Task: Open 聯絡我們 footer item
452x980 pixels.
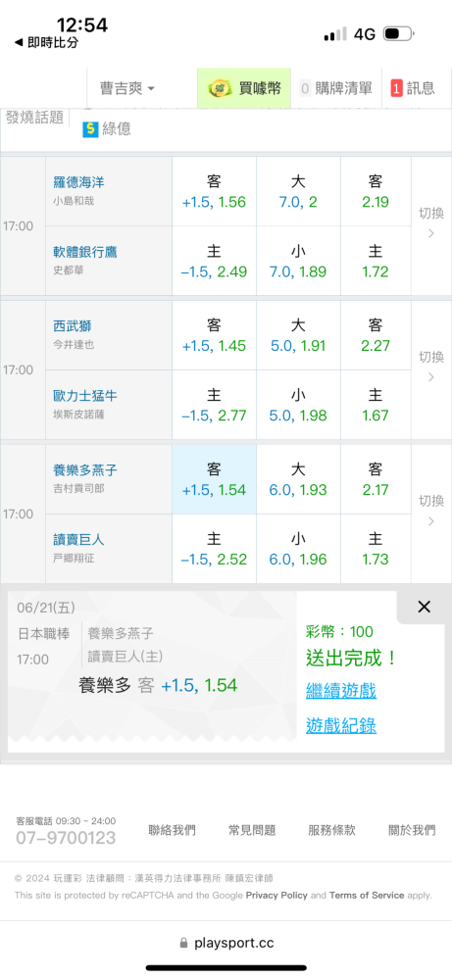Action: (x=172, y=830)
